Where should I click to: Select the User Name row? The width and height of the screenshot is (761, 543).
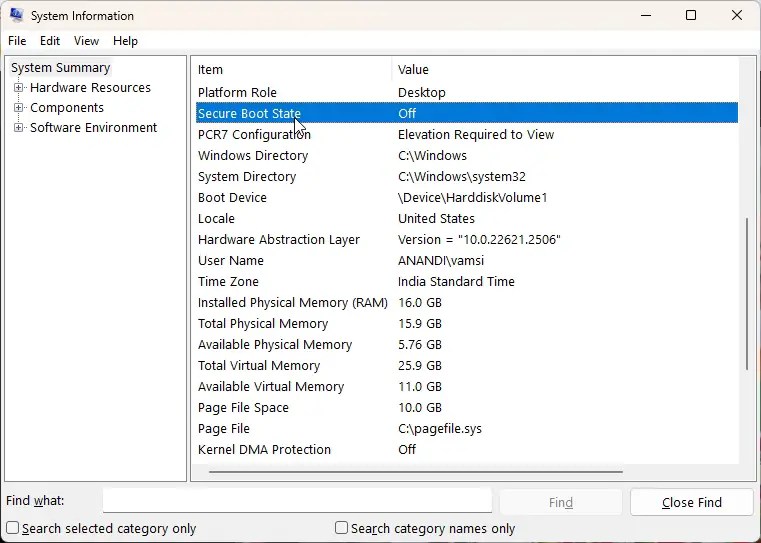(467, 261)
